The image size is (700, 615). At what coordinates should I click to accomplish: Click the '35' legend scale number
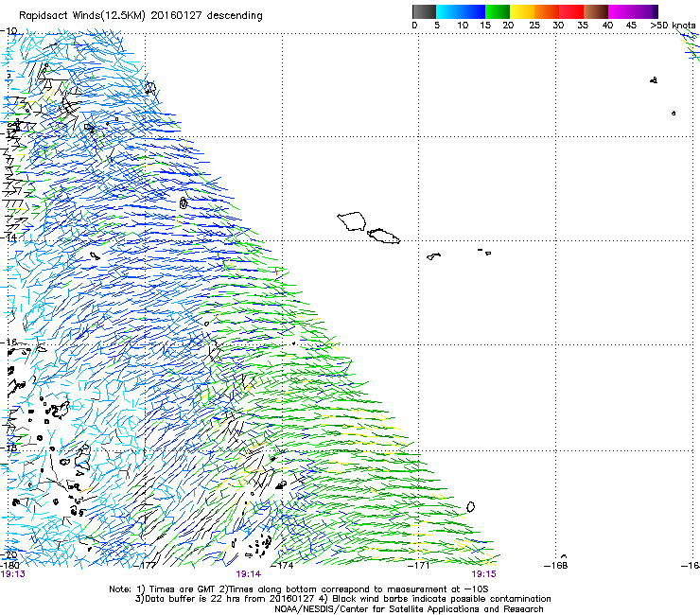click(583, 26)
